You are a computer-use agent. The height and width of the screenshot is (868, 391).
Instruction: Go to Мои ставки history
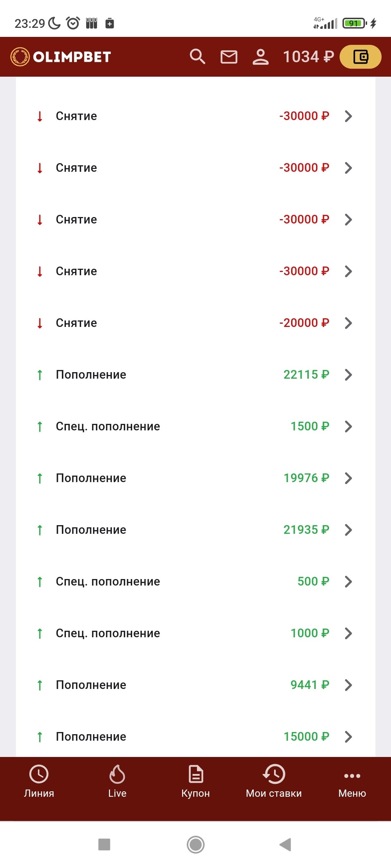(274, 781)
